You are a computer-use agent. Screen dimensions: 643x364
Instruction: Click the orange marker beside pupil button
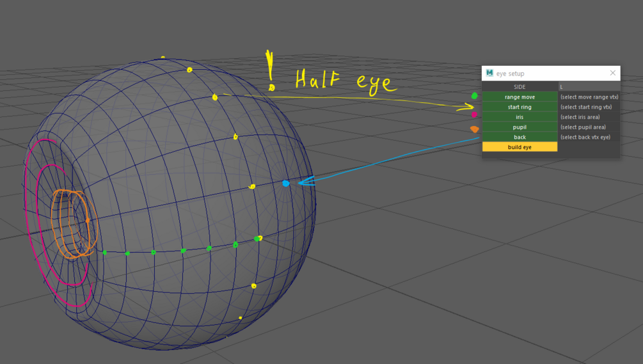(475, 129)
